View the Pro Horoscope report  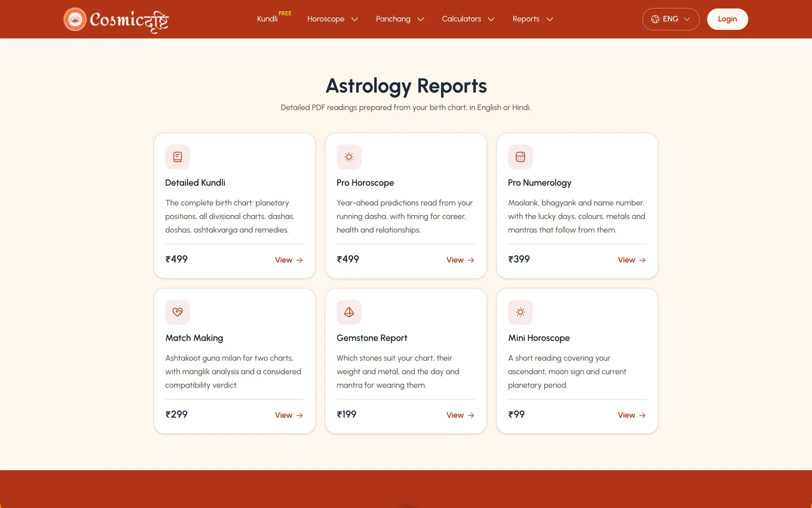tap(460, 260)
